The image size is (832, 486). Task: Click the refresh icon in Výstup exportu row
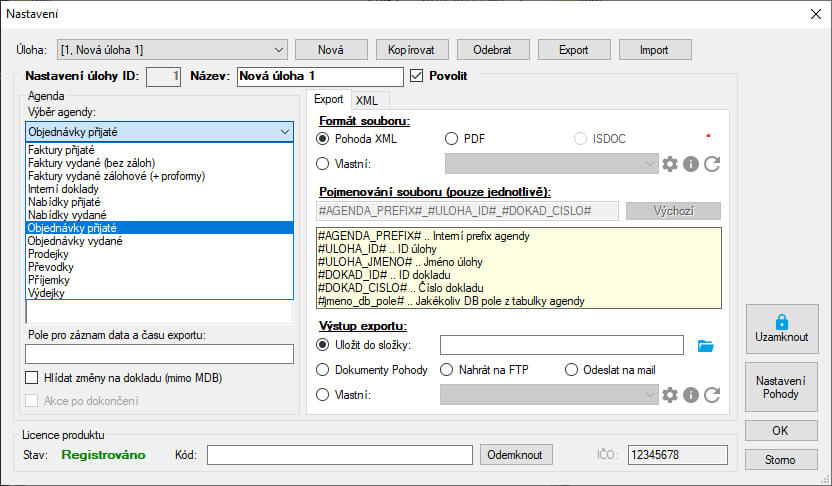tap(712, 395)
